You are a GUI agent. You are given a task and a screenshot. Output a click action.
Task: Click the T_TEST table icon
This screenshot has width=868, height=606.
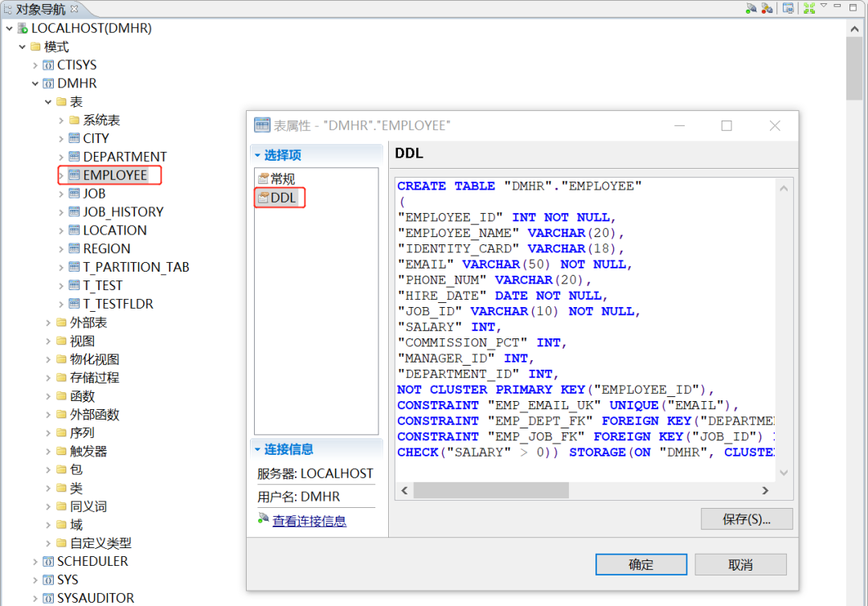(x=74, y=285)
